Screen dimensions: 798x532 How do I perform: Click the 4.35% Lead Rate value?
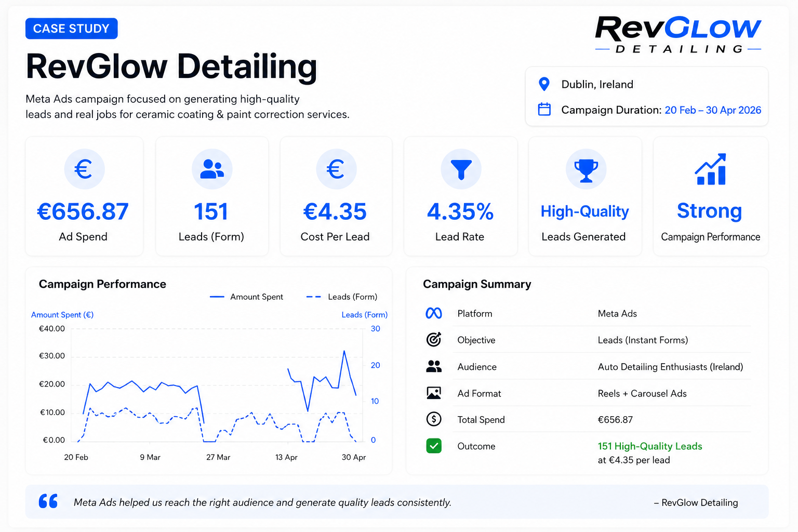(x=460, y=211)
